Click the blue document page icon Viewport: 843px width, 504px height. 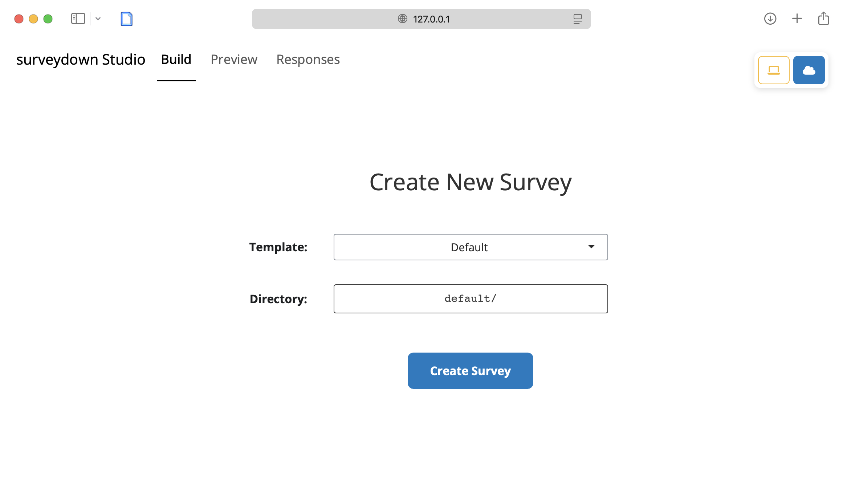tap(126, 19)
